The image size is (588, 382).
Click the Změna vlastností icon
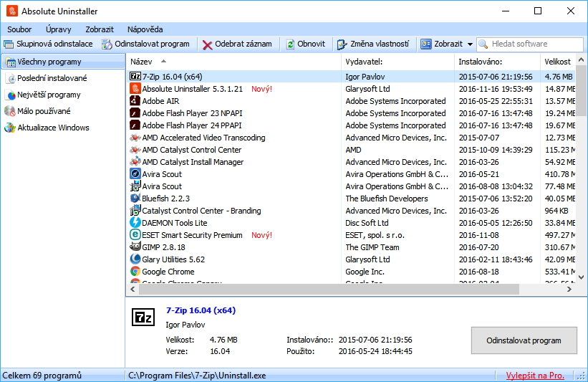[x=342, y=44]
